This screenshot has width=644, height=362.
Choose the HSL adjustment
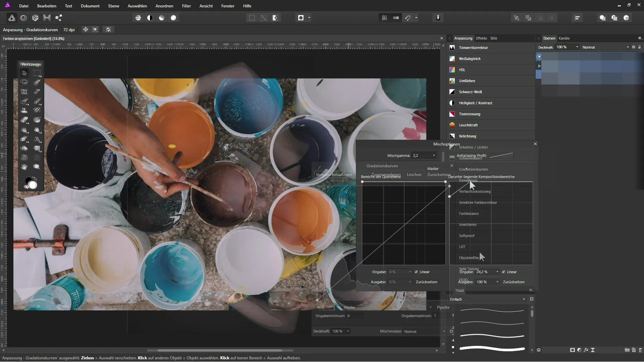(491, 70)
